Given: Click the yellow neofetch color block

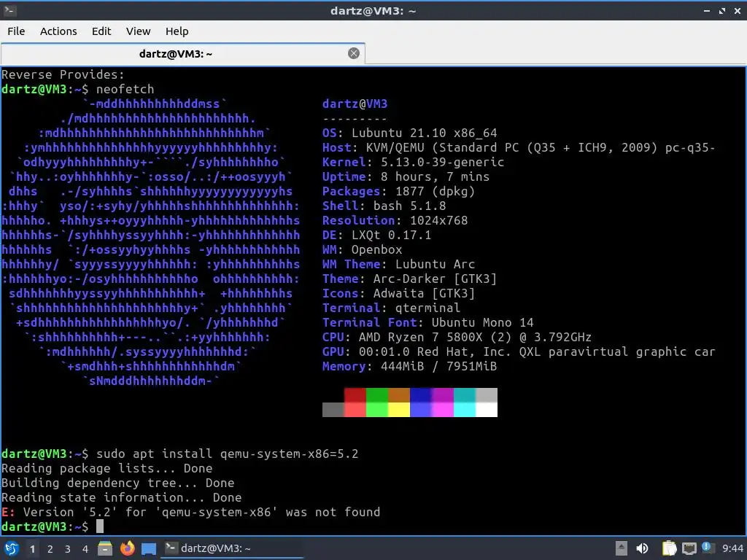Looking at the screenshot, I should pyautogui.click(x=399, y=410).
